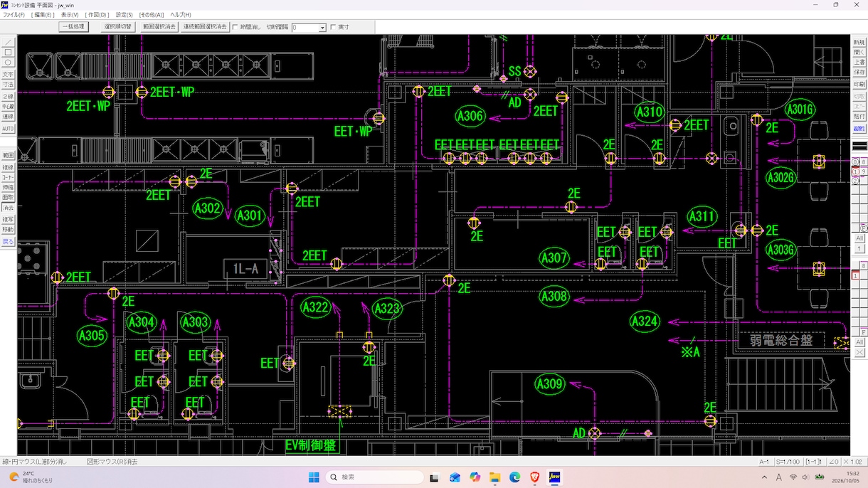The image size is (868, 488).
Task: Open Jw_cad icon in Windows taskbar
Action: [554, 477]
